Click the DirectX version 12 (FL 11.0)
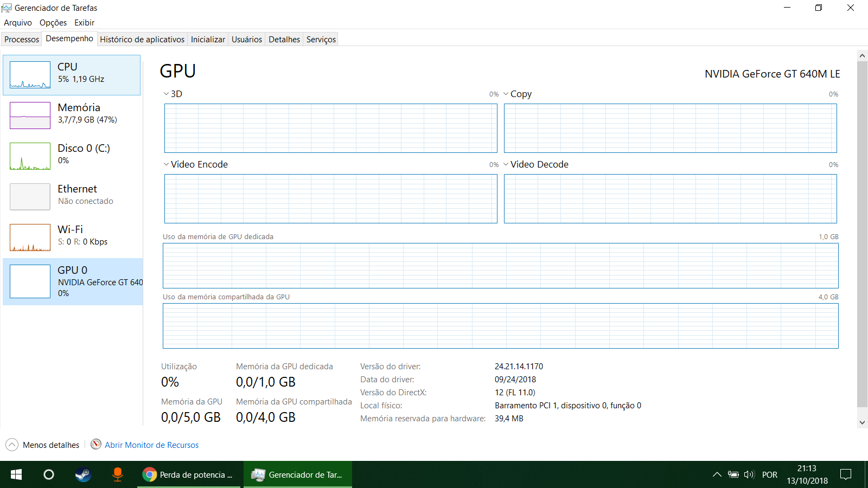This screenshot has width=868, height=488. [515, 393]
